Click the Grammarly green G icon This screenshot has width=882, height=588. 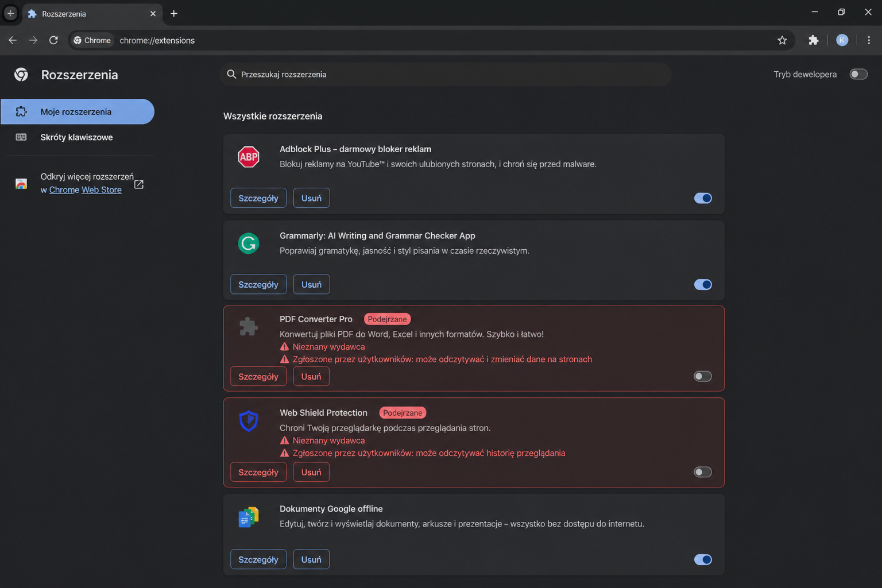(249, 243)
